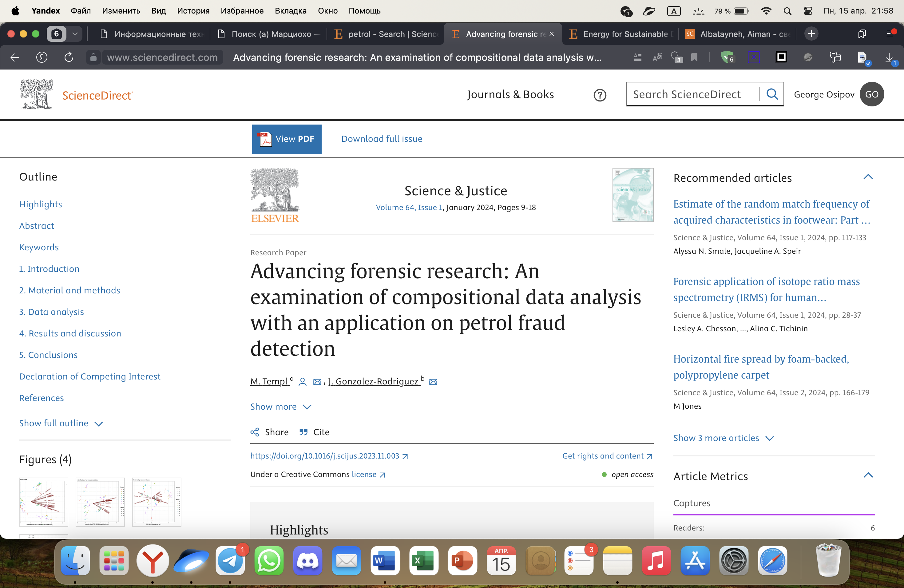This screenshot has width=904, height=588.
Task: Open Science & Justice journal cover thumbnail
Action: (633, 195)
